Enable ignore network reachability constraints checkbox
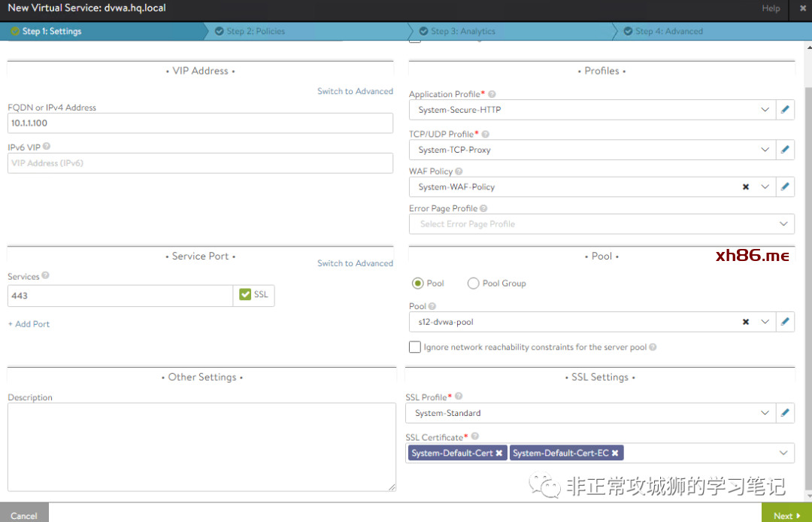 click(x=415, y=347)
